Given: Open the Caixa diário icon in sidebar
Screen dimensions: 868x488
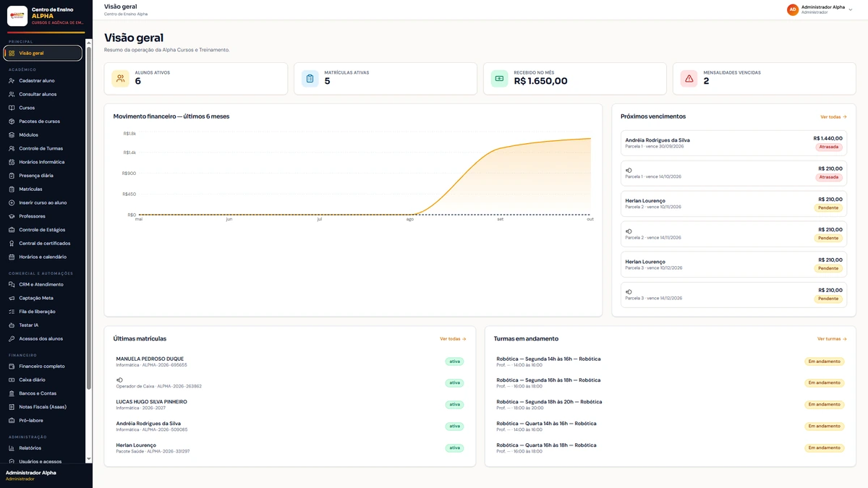Looking at the screenshot, I should pos(12,380).
